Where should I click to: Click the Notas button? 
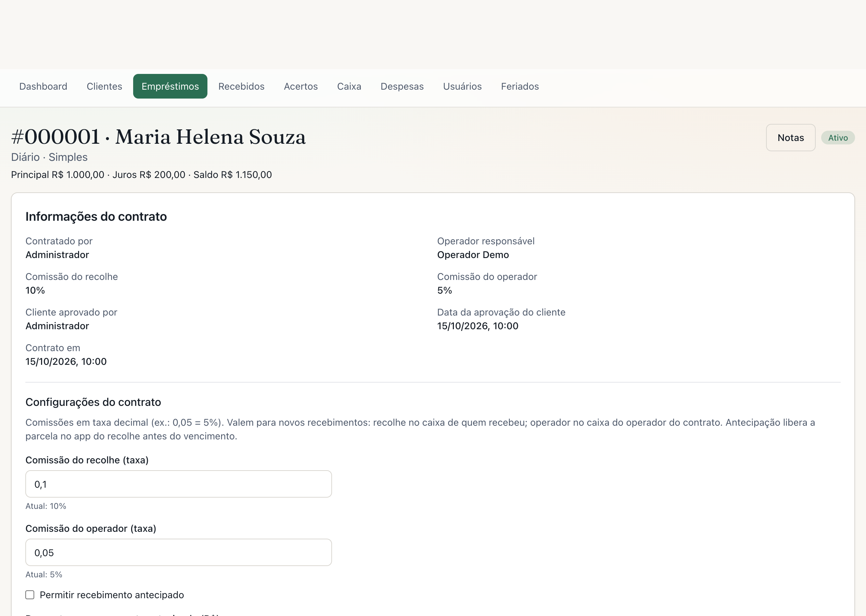tap(790, 138)
